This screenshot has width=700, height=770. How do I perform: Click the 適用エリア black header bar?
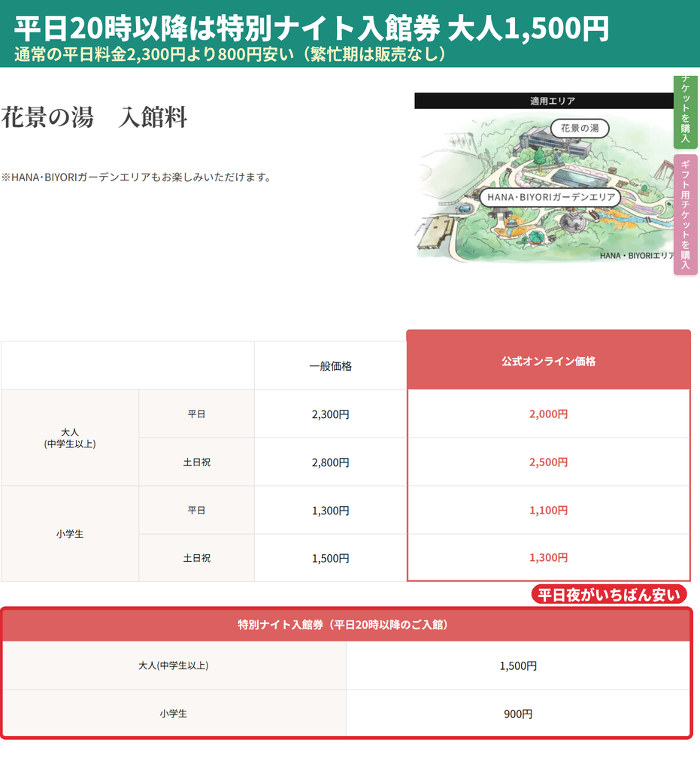544,101
